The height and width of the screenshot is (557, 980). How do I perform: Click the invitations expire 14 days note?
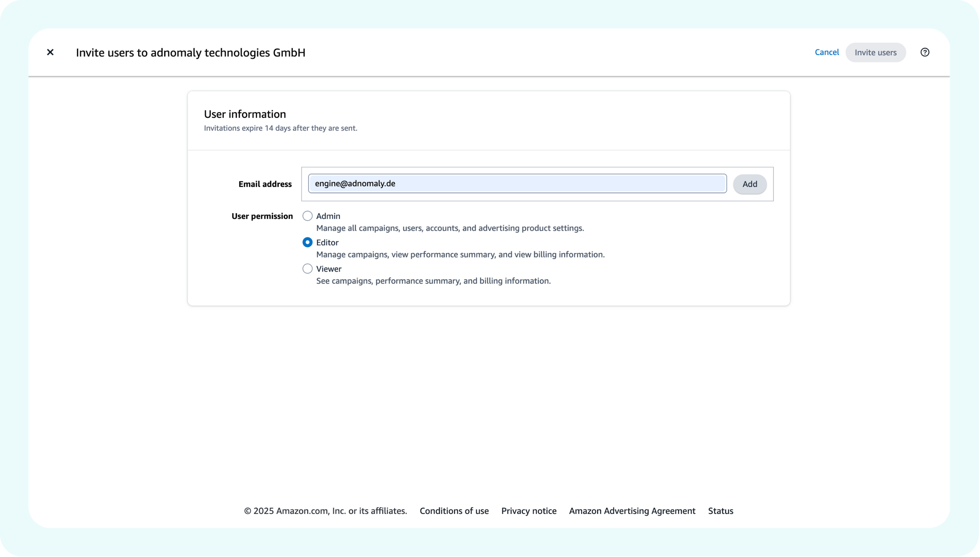click(x=280, y=128)
